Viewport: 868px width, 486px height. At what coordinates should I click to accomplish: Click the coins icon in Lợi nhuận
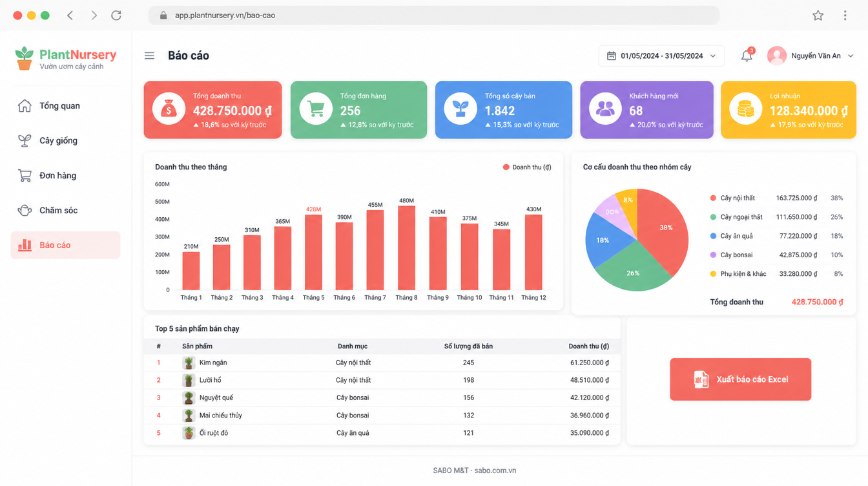click(x=746, y=109)
